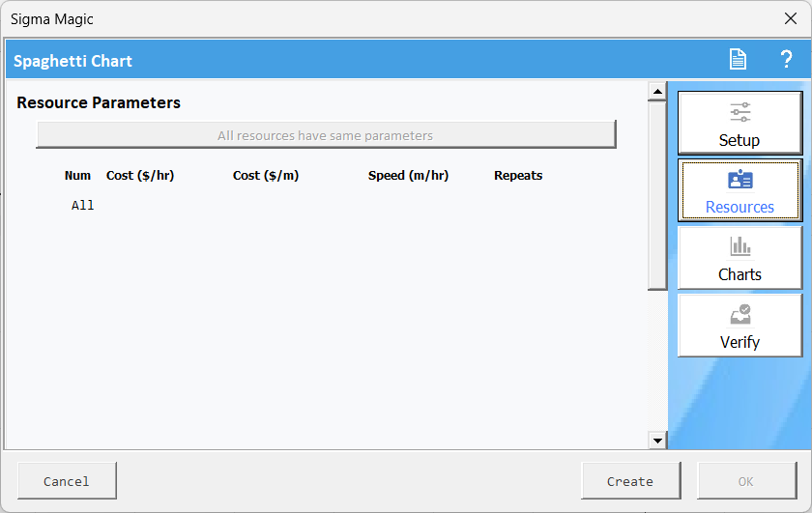Viewport: 812px width, 513px height.
Task: Click the scrollbar up arrow
Action: [657, 92]
